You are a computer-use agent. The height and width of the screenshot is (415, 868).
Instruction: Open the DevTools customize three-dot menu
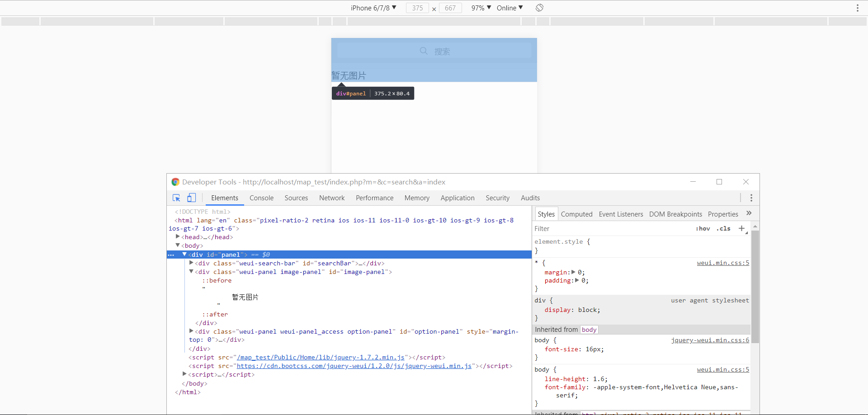click(751, 198)
